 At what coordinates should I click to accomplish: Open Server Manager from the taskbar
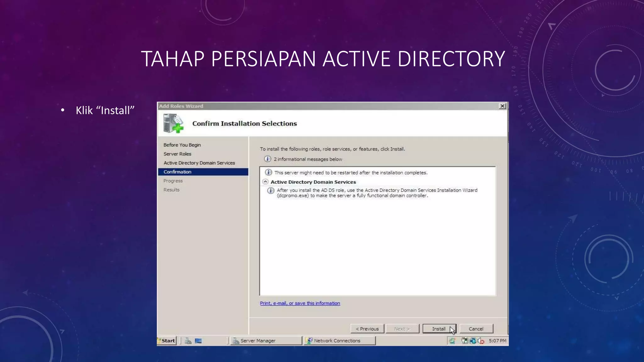tap(266, 341)
